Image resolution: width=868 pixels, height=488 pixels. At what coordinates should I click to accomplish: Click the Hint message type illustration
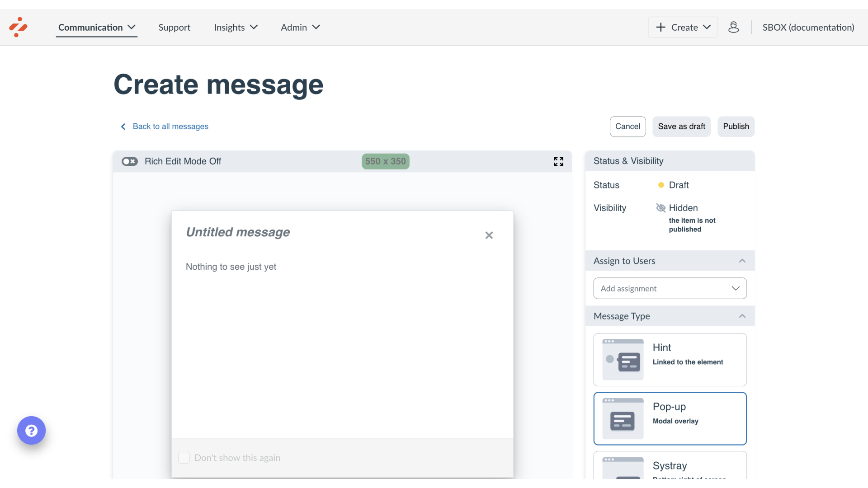[x=623, y=360]
